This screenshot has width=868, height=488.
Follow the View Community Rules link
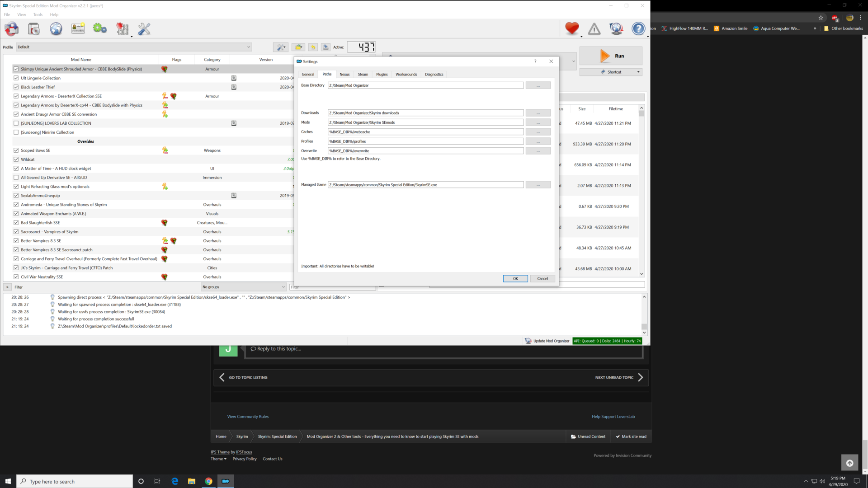coord(248,417)
